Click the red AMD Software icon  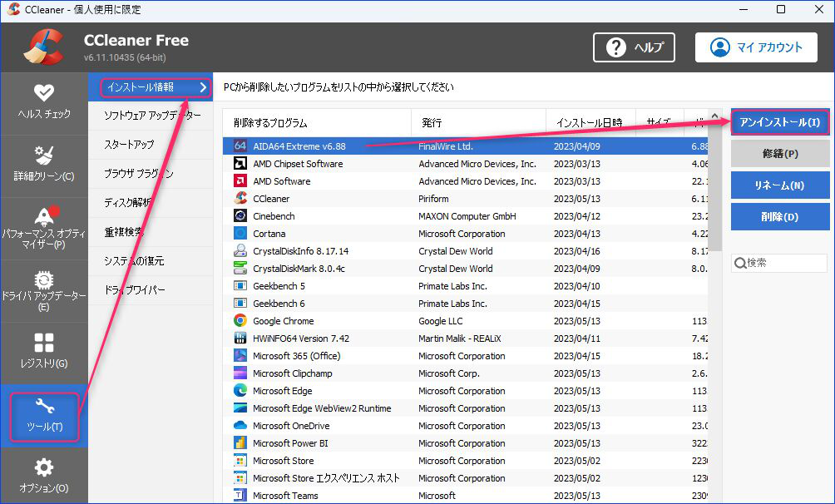[240, 181]
